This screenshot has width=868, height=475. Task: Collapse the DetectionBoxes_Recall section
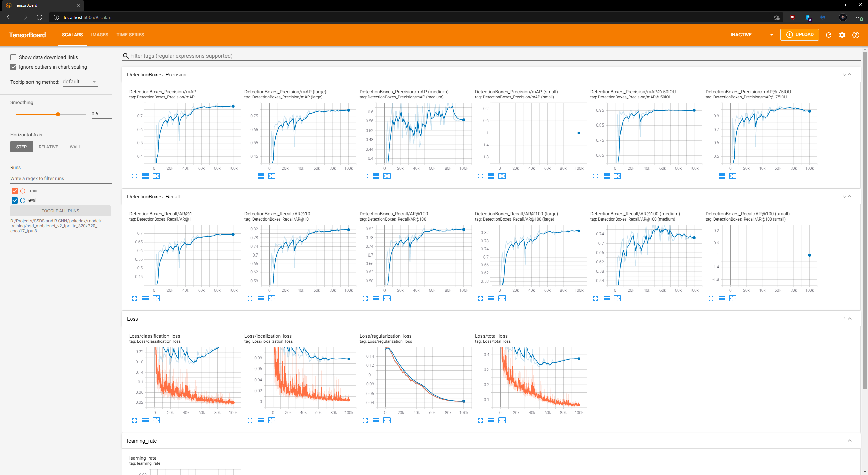[x=850, y=196]
